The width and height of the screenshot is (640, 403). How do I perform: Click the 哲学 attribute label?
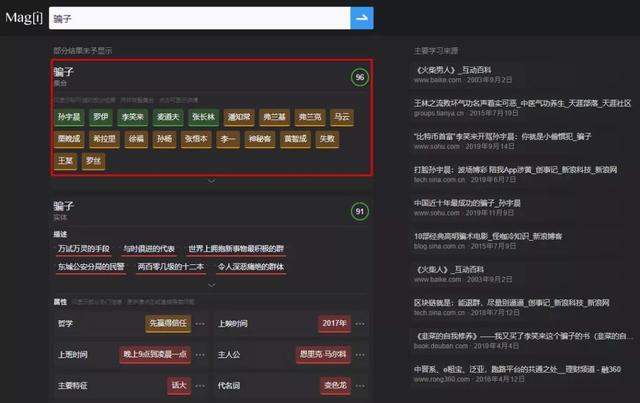click(65, 324)
